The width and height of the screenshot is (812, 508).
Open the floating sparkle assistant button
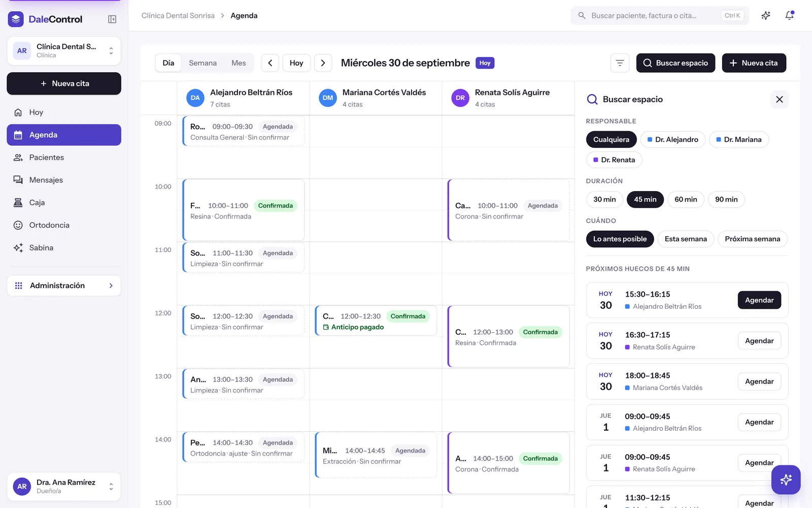(x=786, y=480)
